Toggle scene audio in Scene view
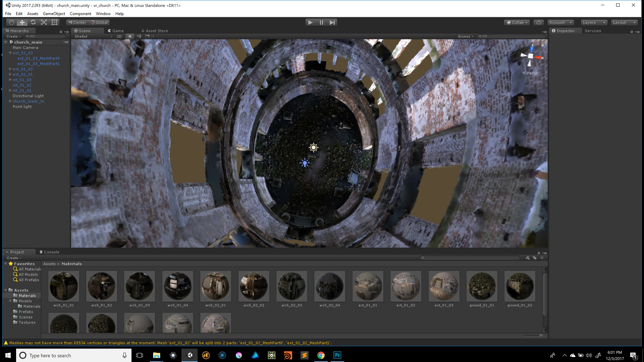 pos(139,36)
